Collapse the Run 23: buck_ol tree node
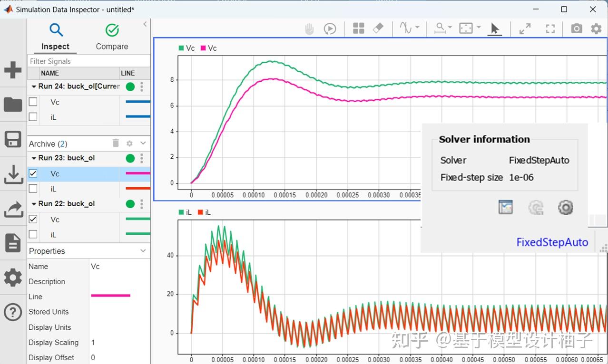Viewport: 608px width, 364px height. point(34,158)
